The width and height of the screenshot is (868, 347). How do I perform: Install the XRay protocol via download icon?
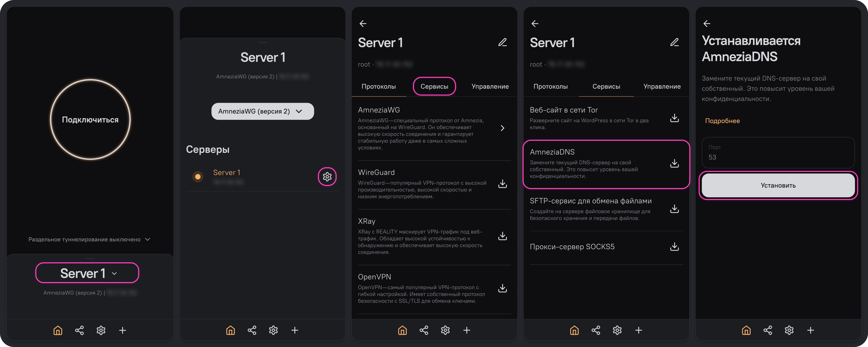502,236
